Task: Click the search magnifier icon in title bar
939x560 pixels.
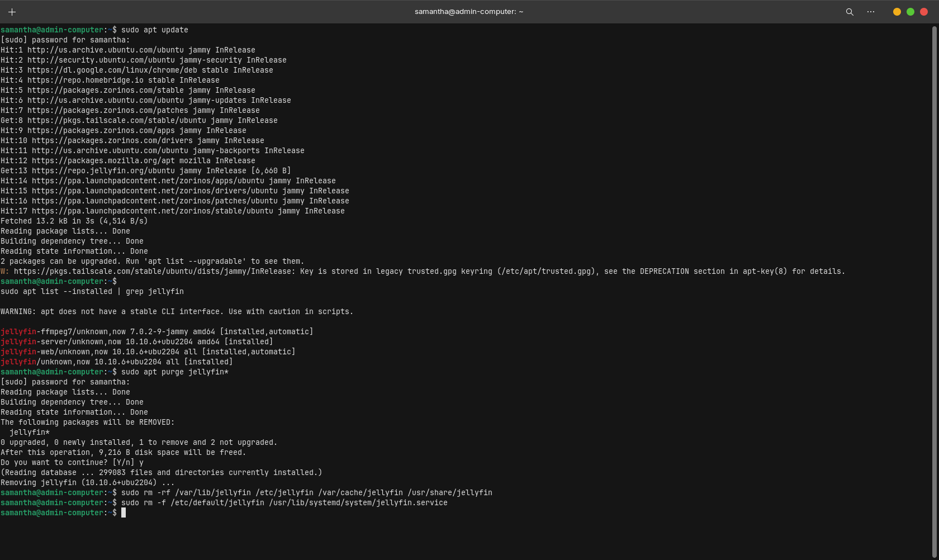Action: pos(850,12)
